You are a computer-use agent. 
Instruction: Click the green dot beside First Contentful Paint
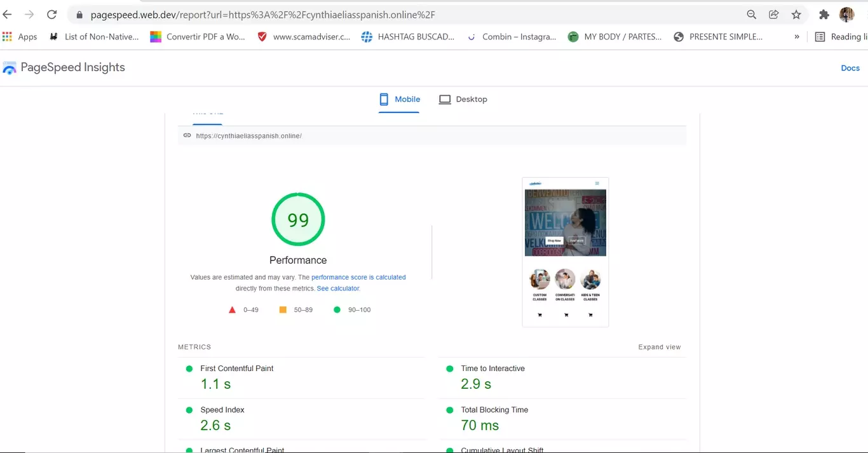(189, 368)
